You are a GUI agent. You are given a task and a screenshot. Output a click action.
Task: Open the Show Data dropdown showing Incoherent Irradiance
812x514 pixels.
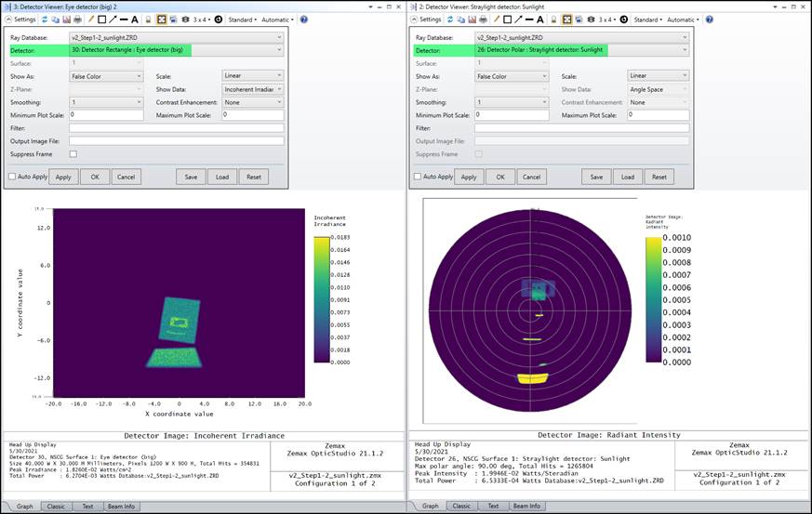tap(253, 89)
